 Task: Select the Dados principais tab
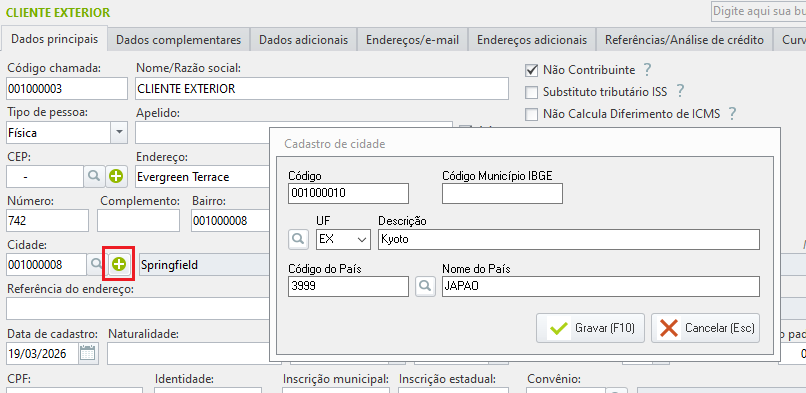(x=54, y=39)
